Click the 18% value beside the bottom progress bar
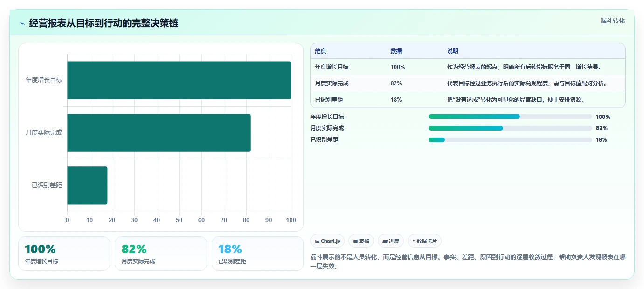Screen dimensions: 644x289 tap(602, 140)
